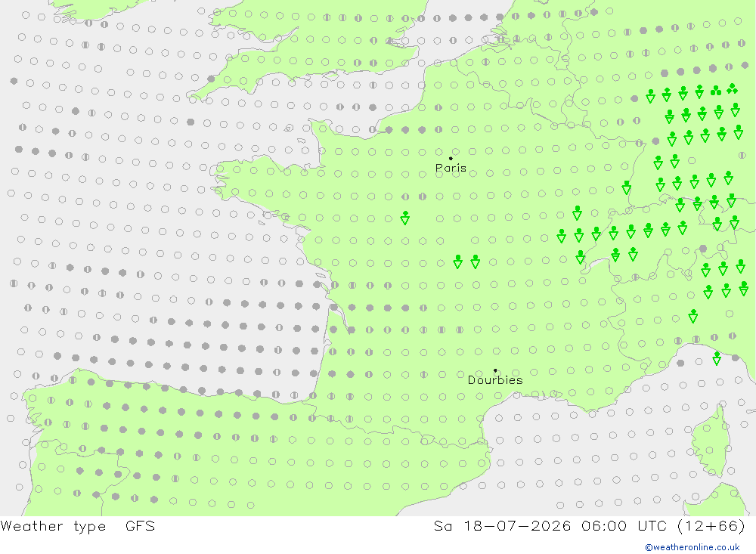Viewport: 756px width, 554px height.
Task: Click the 'Weather type GFS' caption text
Action: pyautogui.click(x=78, y=525)
